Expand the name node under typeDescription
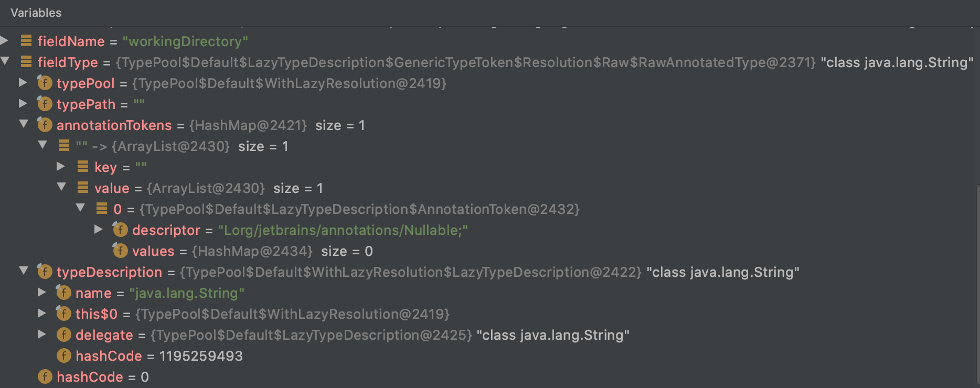This screenshot has height=388, width=980. (x=42, y=292)
